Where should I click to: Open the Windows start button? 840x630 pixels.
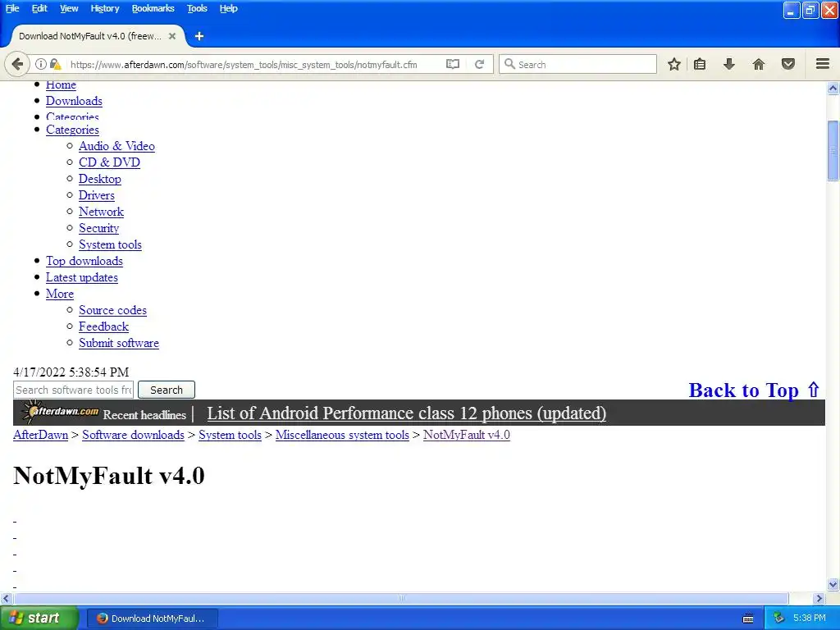point(39,618)
